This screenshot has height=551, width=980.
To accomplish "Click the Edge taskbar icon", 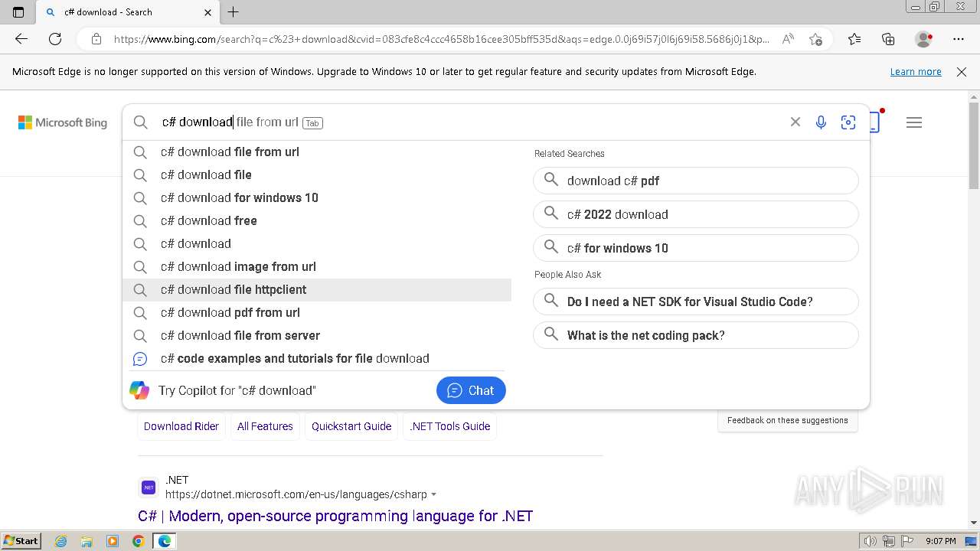I will point(164,541).
